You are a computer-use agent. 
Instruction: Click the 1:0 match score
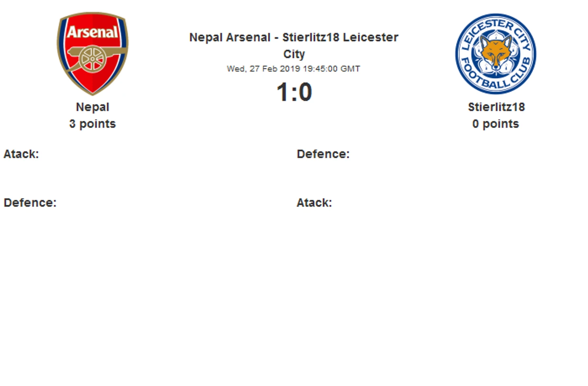tap(294, 92)
